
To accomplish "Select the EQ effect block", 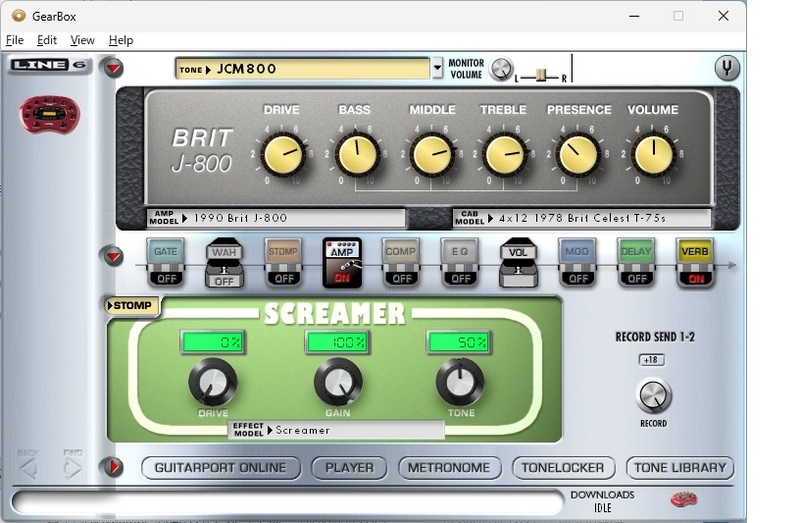I will click(460, 262).
